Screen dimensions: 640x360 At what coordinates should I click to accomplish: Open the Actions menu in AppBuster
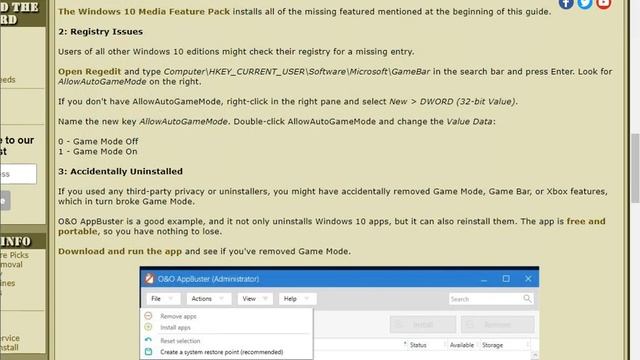click(x=209, y=299)
